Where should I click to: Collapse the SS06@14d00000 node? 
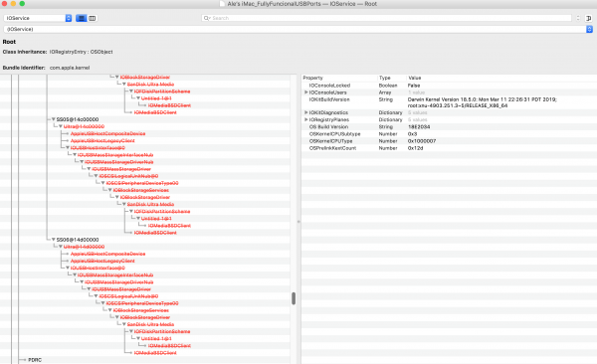tap(54, 240)
